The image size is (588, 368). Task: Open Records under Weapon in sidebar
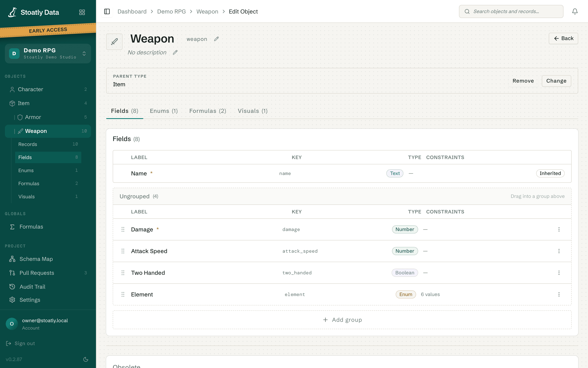(48, 144)
